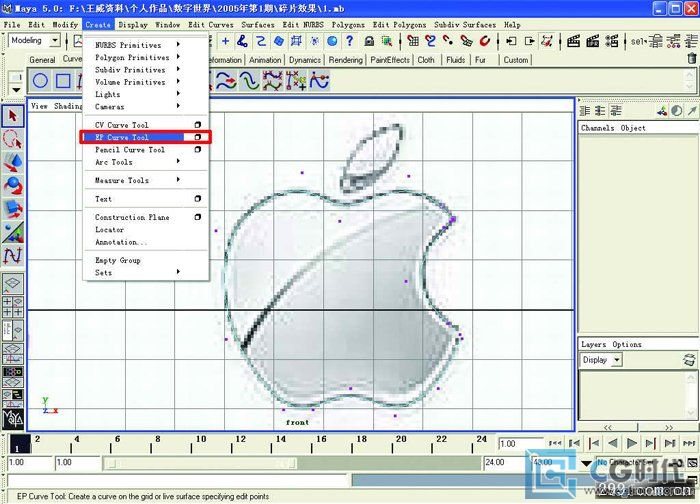Play the animation forward
This screenshot has width=700, height=504.
coord(632,443)
